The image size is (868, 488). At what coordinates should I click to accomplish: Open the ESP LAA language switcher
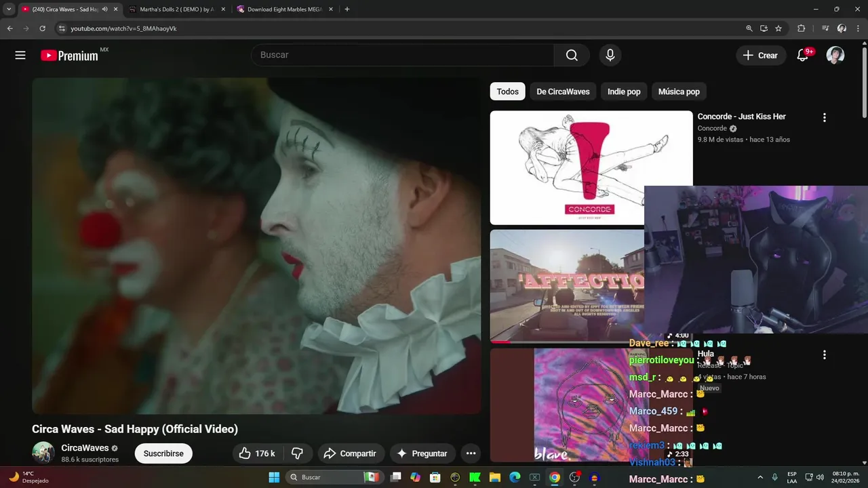pyautogui.click(x=792, y=477)
